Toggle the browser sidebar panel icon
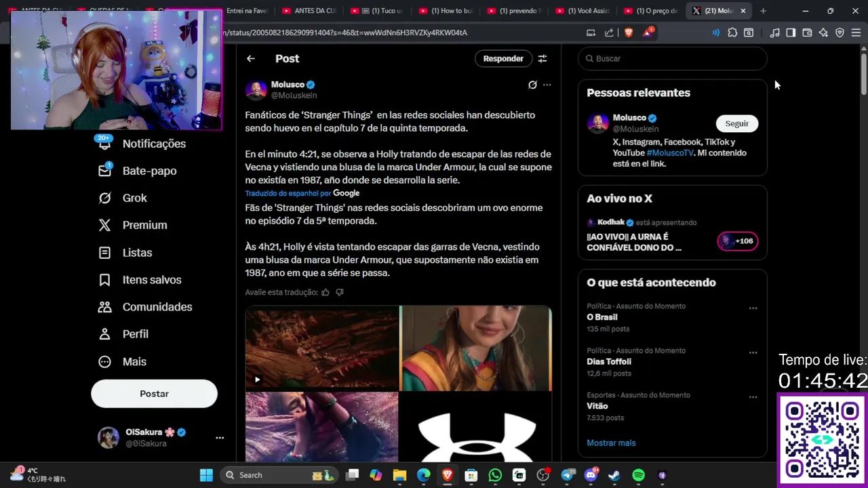 pos(791,33)
